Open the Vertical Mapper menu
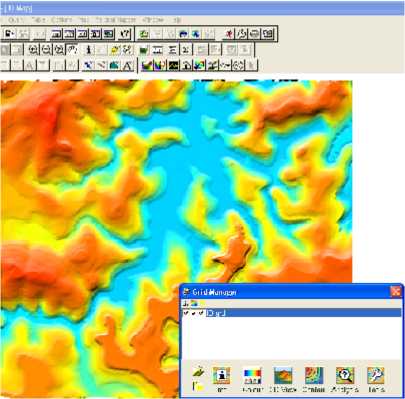Screen dimensions: 405x399 pyautogui.click(x=116, y=20)
